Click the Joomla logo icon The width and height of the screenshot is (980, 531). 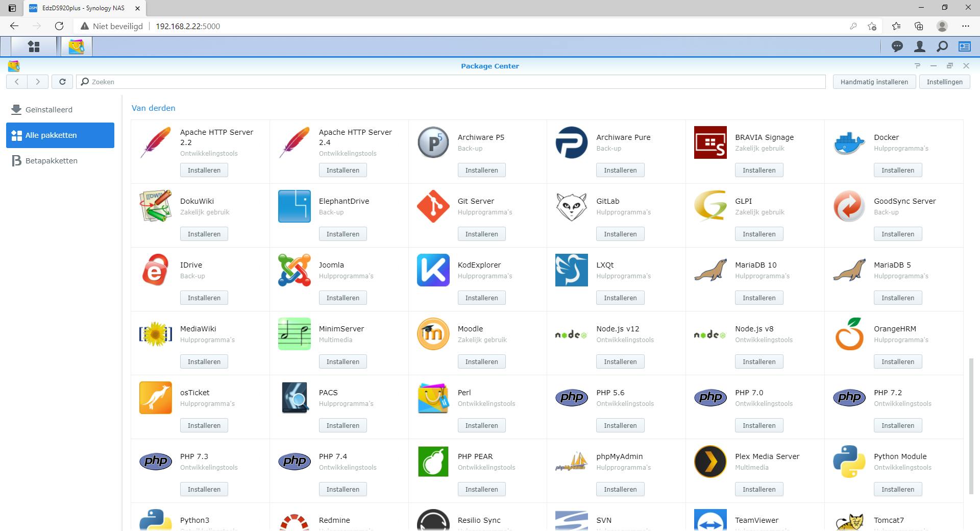pyautogui.click(x=295, y=270)
